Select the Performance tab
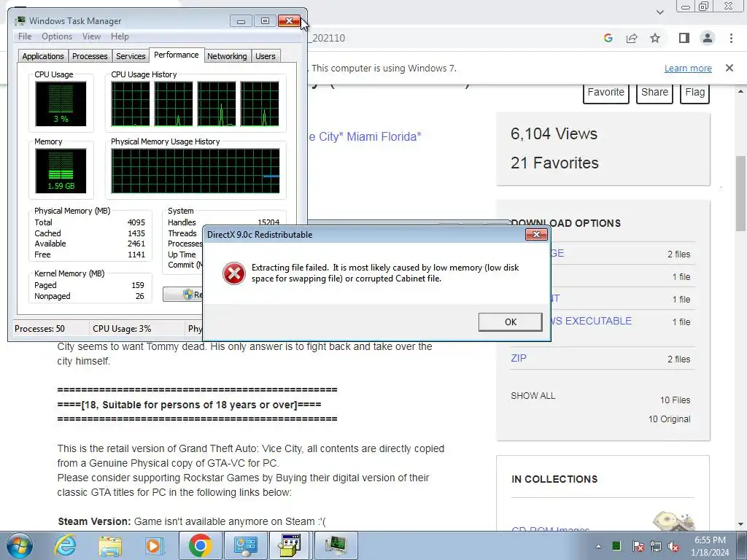 coord(177,55)
